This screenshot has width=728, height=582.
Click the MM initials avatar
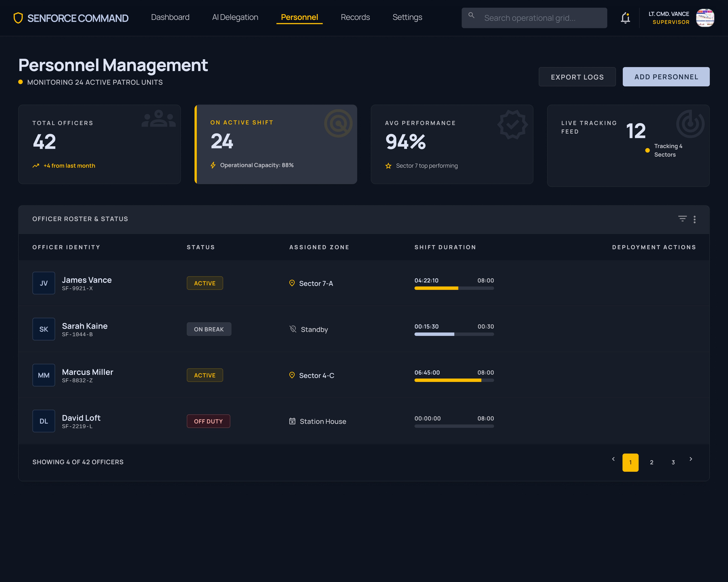[44, 375]
